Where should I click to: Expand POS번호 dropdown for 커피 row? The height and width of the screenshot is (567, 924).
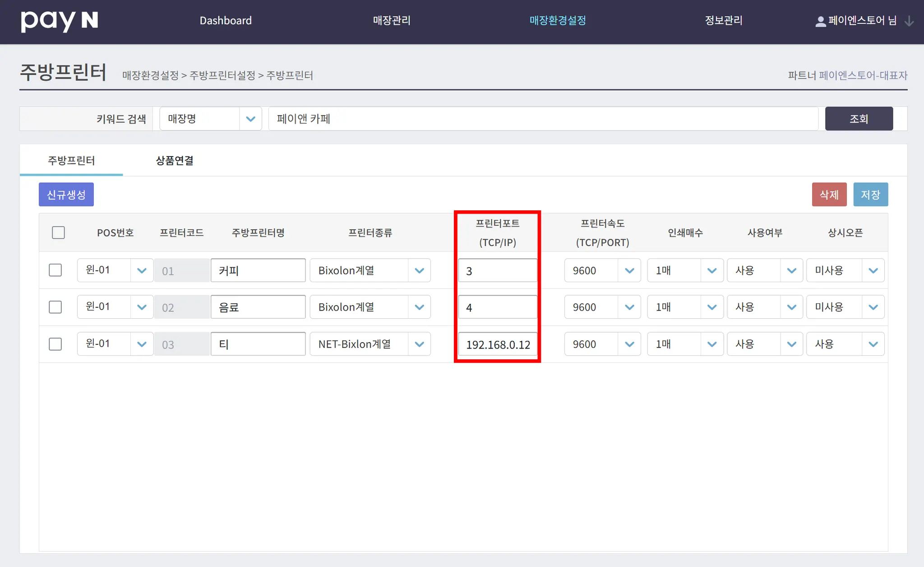point(115,270)
